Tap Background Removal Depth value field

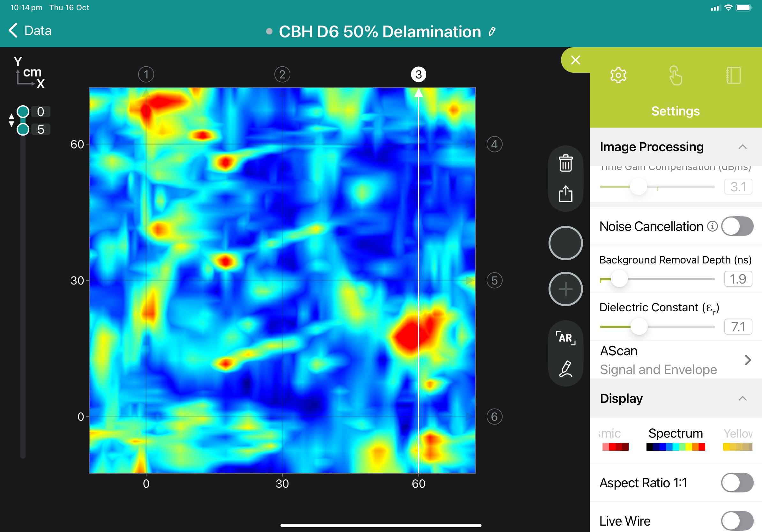pyautogui.click(x=738, y=279)
